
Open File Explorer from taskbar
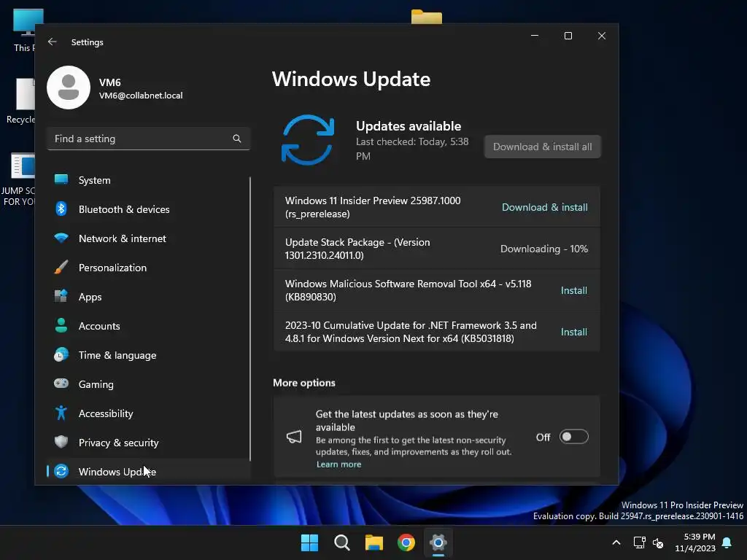pyautogui.click(x=374, y=542)
